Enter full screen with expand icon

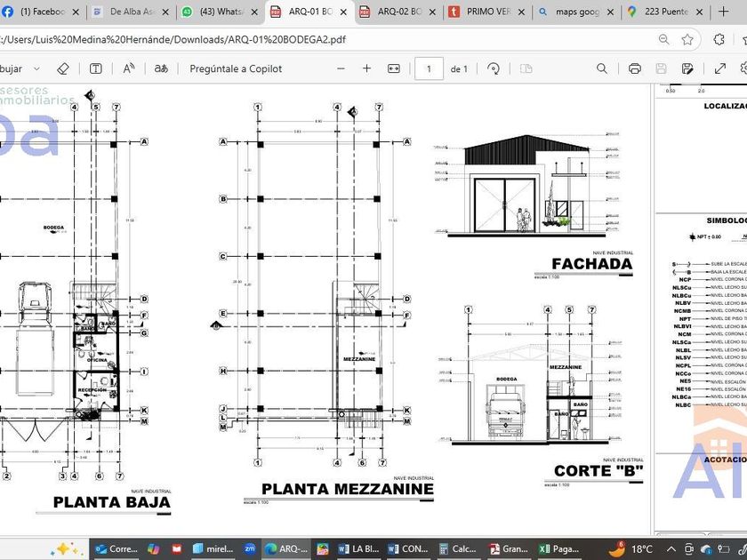click(x=719, y=68)
